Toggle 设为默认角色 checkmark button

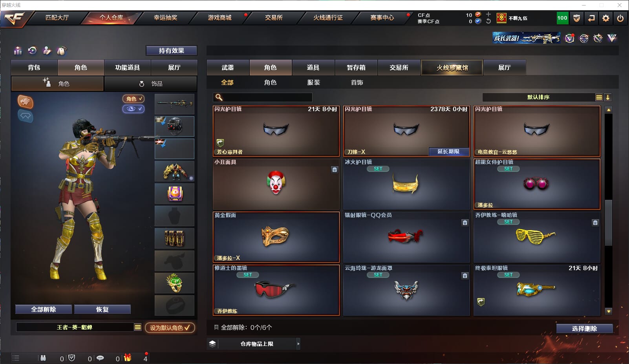pyautogui.click(x=170, y=327)
